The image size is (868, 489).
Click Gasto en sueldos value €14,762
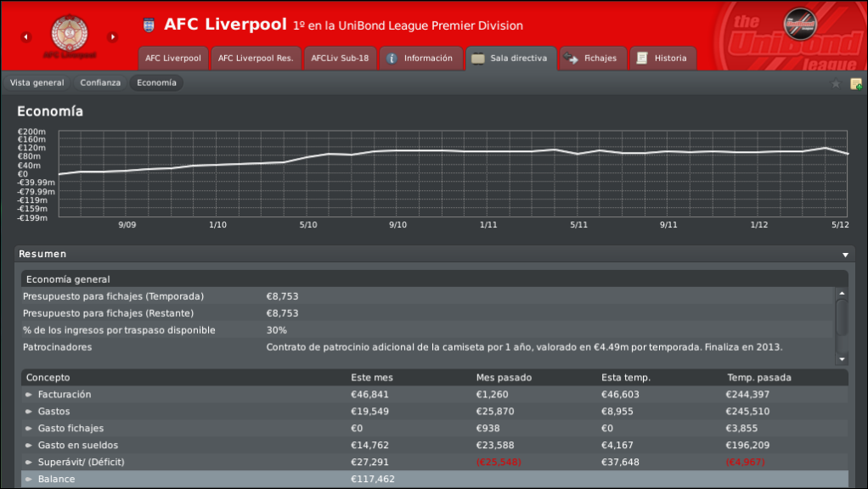tap(369, 446)
